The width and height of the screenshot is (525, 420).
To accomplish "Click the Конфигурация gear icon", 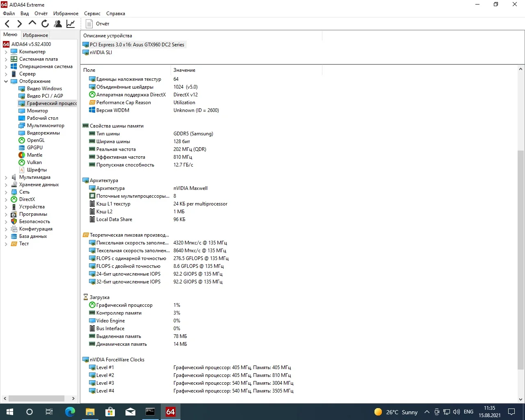I will (14, 229).
